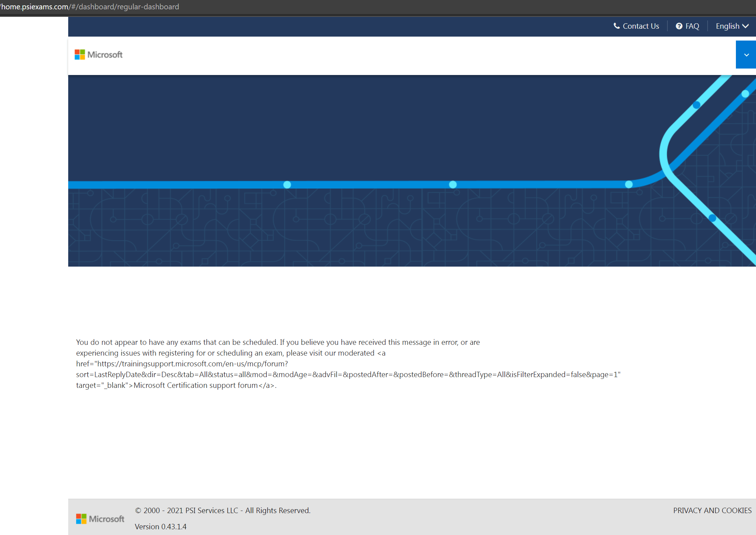Click the Contact Us link
This screenshot has height=535, width=756.
coord(635,26)
